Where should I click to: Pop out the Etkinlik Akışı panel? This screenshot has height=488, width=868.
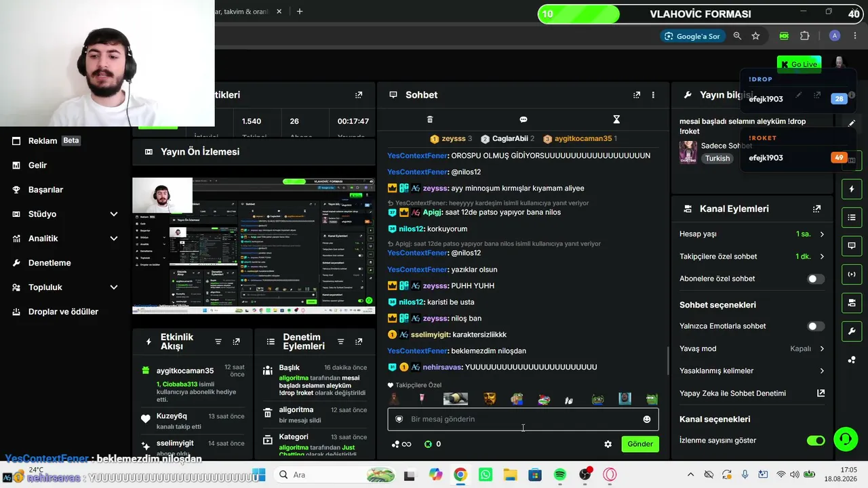[x=236, y=342]
